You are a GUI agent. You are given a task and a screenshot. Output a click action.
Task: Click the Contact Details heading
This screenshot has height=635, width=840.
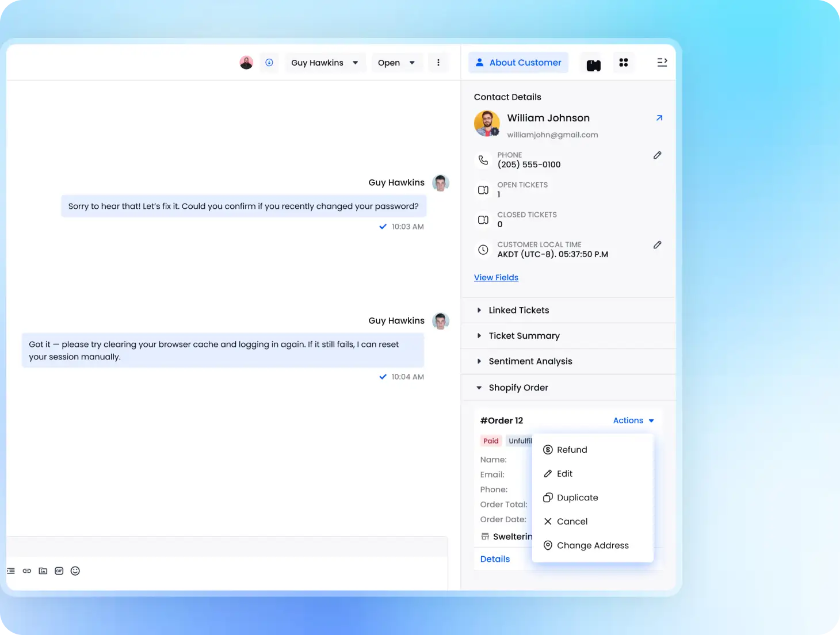tap(507, 97)
